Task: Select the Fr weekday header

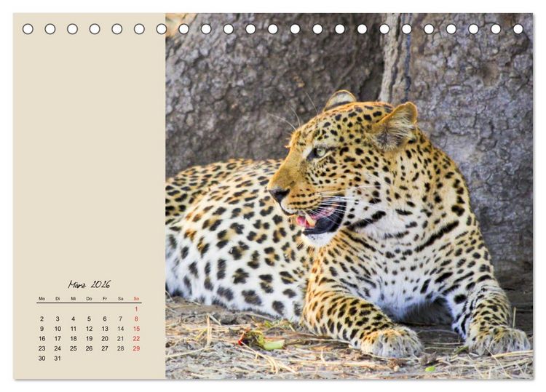Action: 105,299
